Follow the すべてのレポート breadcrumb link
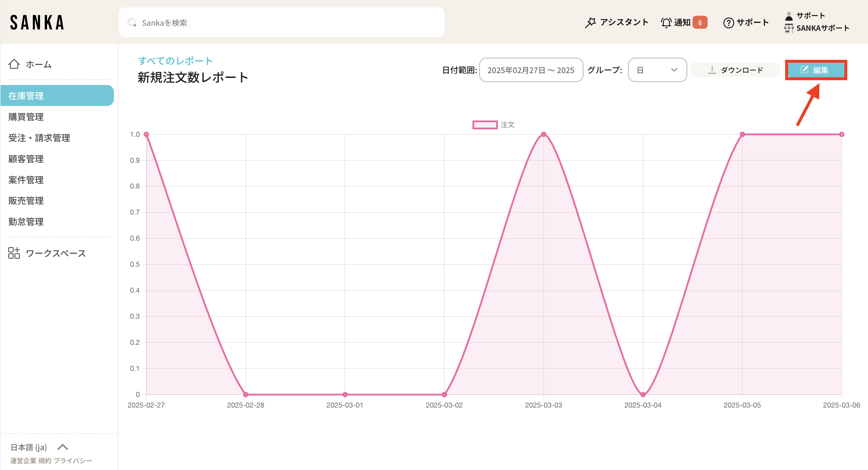Image resolution: width=868 pixels, height=470 pixels. [175, 61]
